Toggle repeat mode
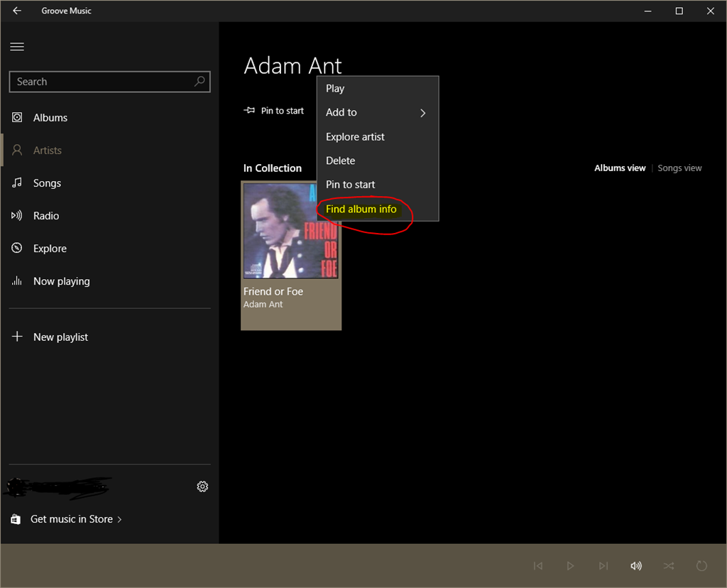 point(701,566)
